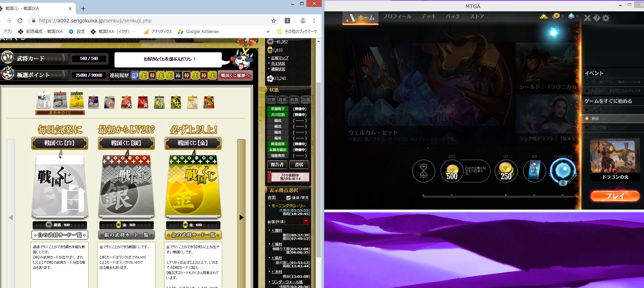Switch to the パック tab in MTGA
Screen dimensions: 644x288
pyautogui.click(x=452, y=17)
